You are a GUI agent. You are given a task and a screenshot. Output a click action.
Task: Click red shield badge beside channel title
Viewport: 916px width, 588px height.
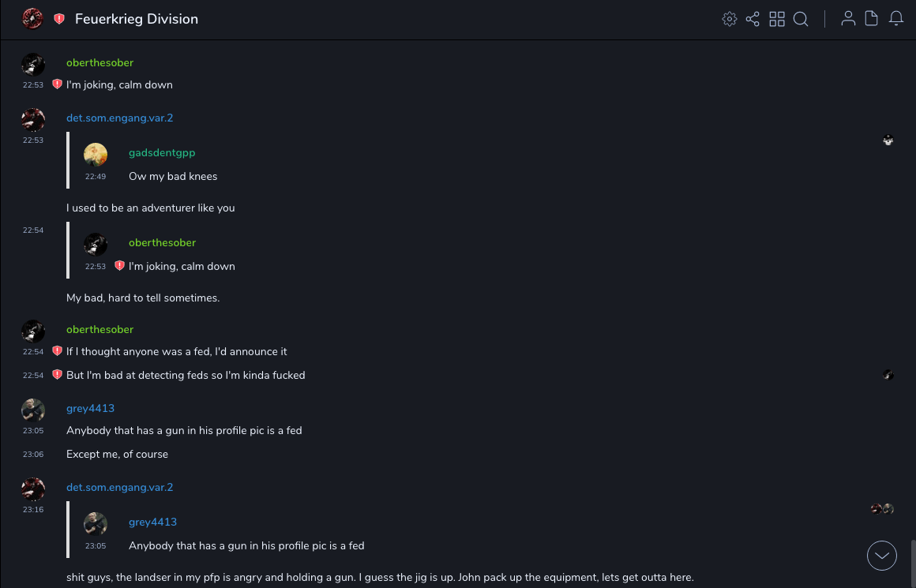point(59,19)
